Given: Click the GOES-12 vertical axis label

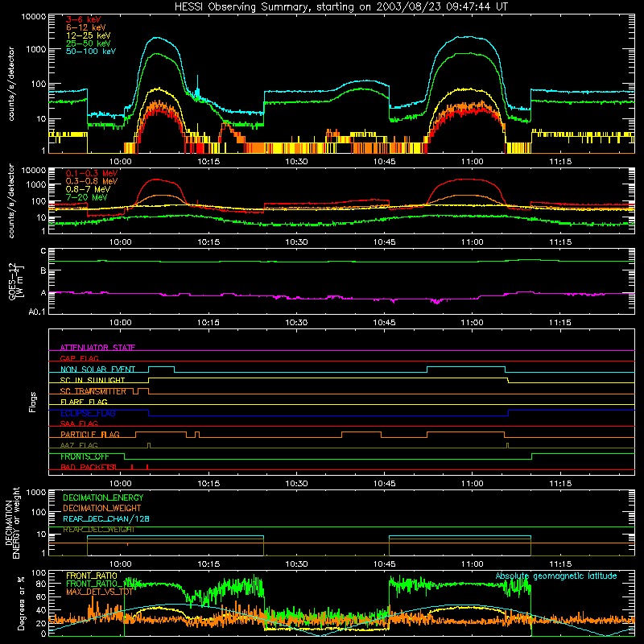Looking at the screenshot, I should [15, 281].
